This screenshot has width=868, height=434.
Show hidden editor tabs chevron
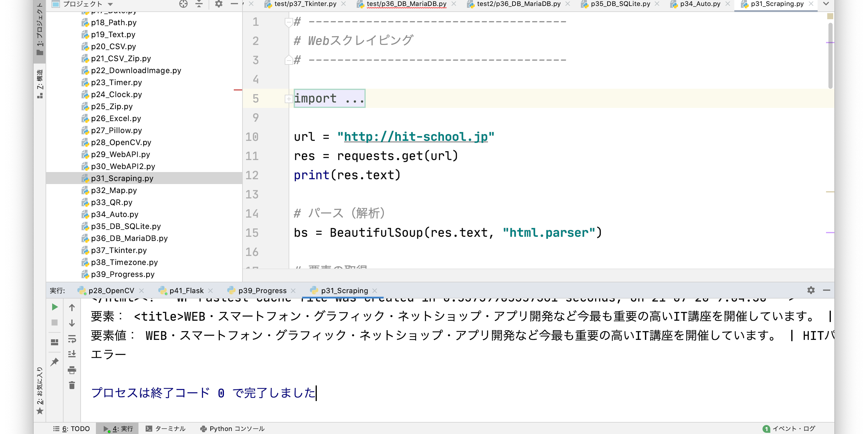826,4
